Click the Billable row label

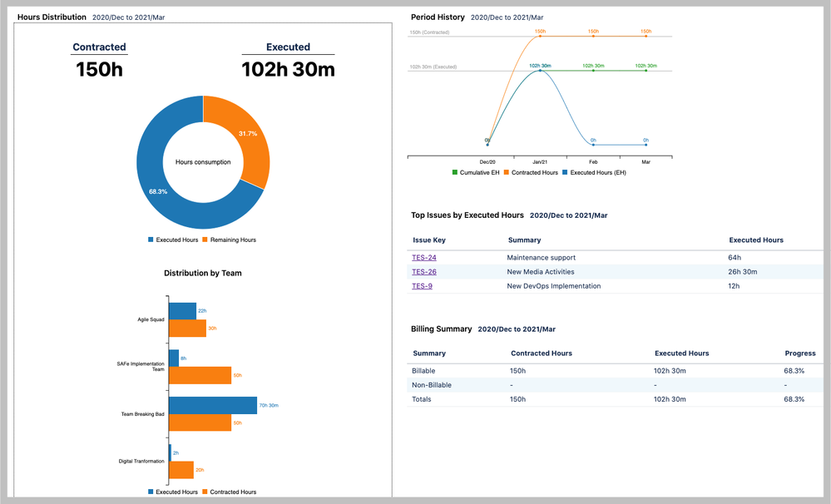(423, 371)
